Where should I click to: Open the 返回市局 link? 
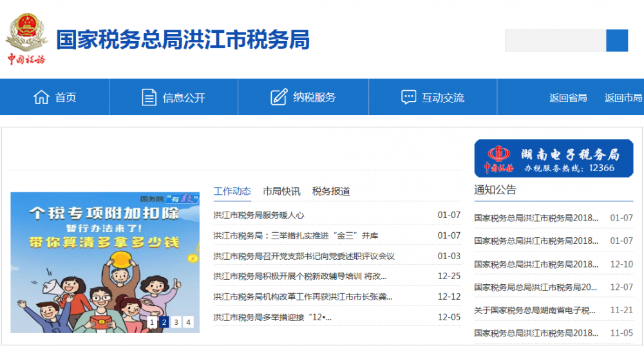623,98
